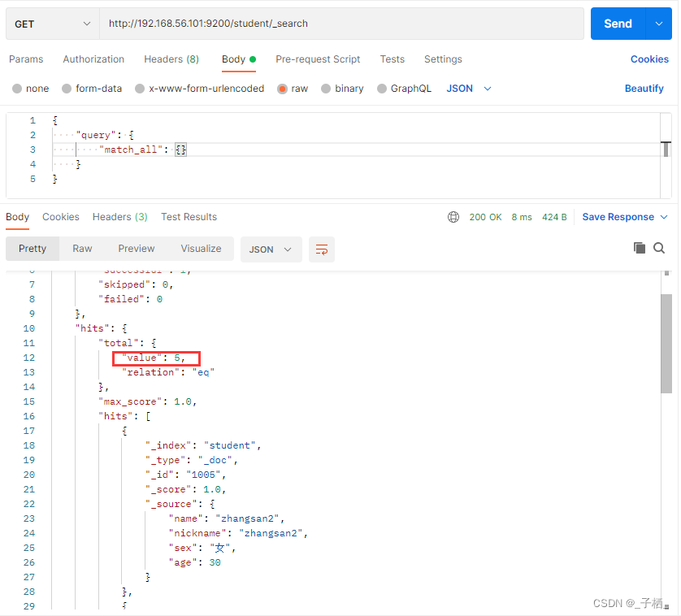Click the globe network icon near status
The width and height of the screenshot is (681, 616).
(453, 217)
